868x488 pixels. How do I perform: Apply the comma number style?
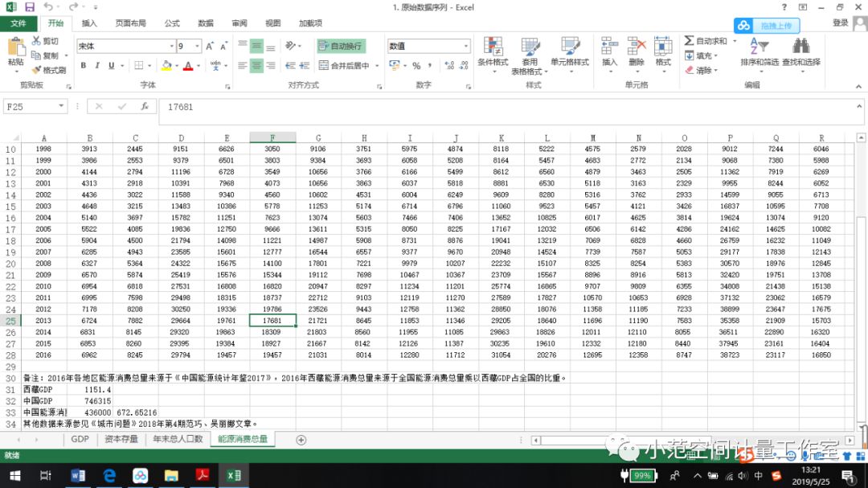coord(429,65)
